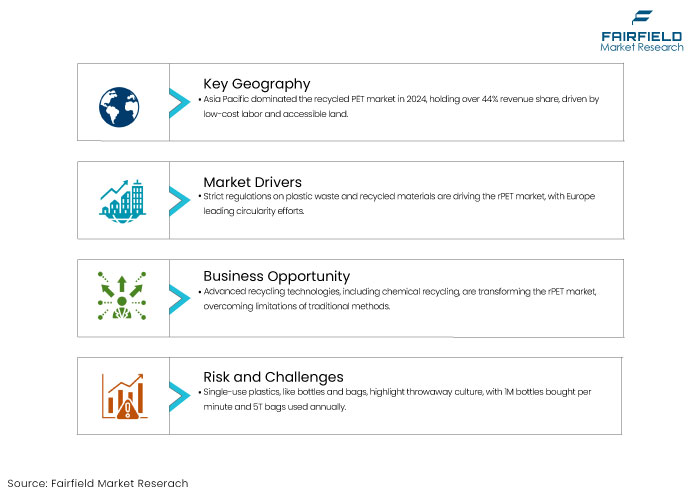The height and width of the screenshot is (491, 700).
Task: Click the advanced recycling technologies bullet text
Action: coord(397,299)
